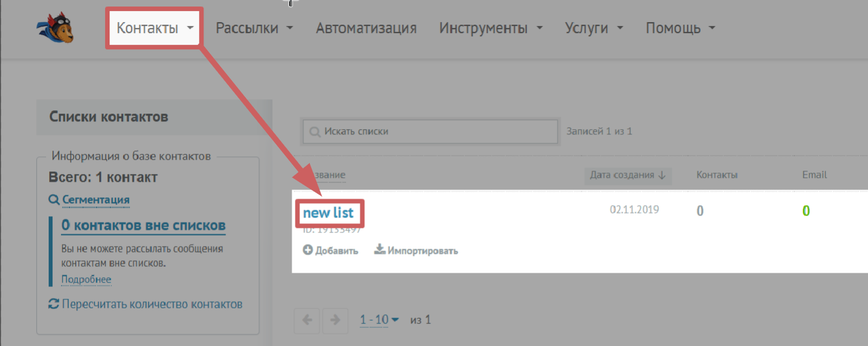Click the plus icon next to Добавить

pos(308,250)
